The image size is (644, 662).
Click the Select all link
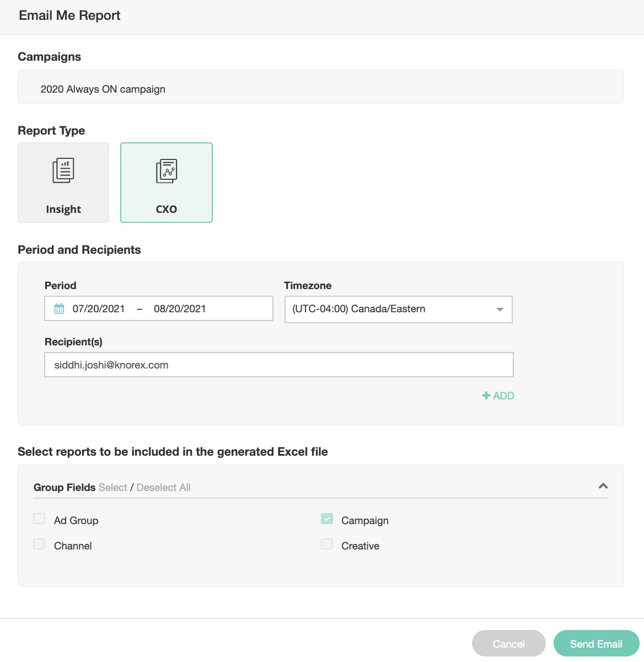112,488
